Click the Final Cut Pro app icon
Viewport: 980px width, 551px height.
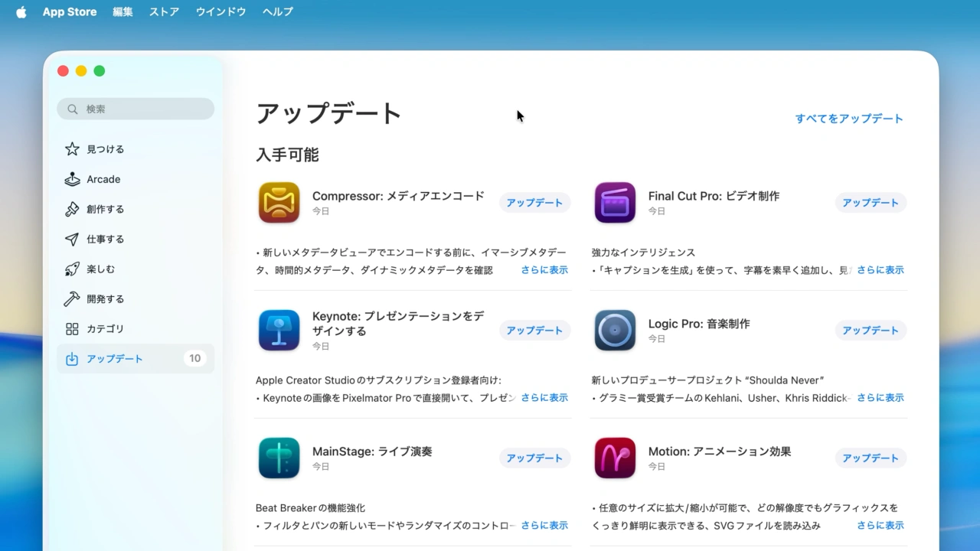(615, 203)
